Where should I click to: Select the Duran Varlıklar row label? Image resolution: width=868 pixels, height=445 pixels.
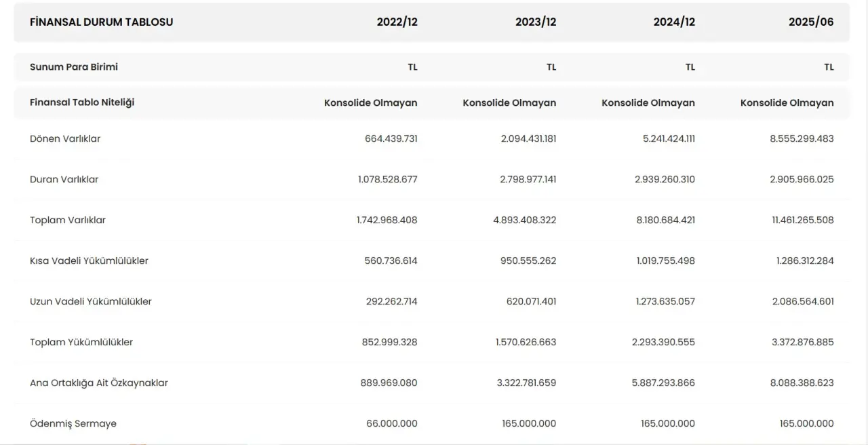[64, 179]
